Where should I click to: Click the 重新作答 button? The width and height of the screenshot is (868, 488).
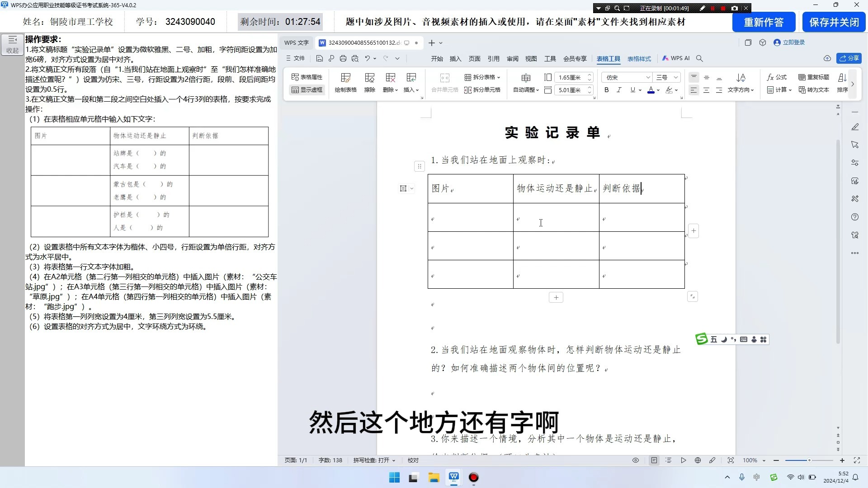764,22
